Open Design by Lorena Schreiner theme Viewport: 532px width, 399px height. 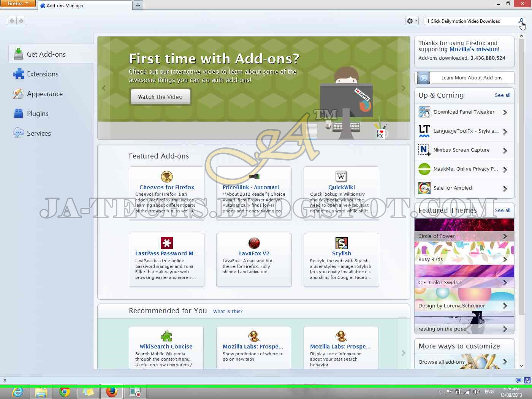464,299
